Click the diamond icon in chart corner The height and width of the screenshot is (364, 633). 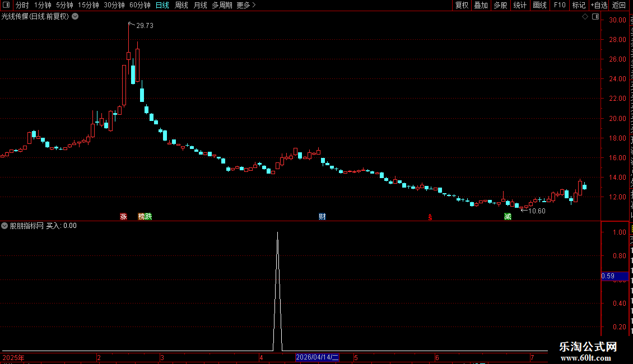585,17
